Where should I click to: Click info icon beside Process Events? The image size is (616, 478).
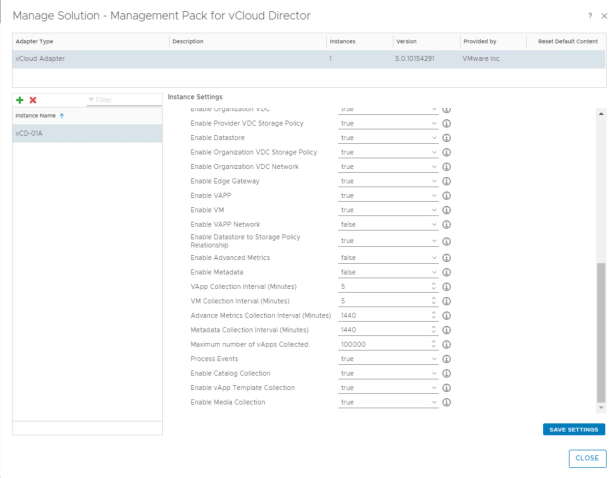(x=447, y=358)
